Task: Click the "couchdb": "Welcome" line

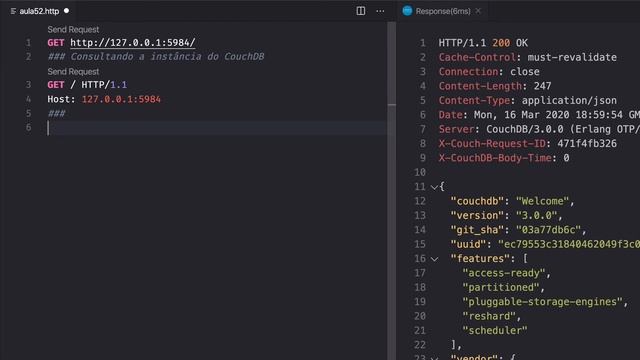Action: (x=512, y=201)
